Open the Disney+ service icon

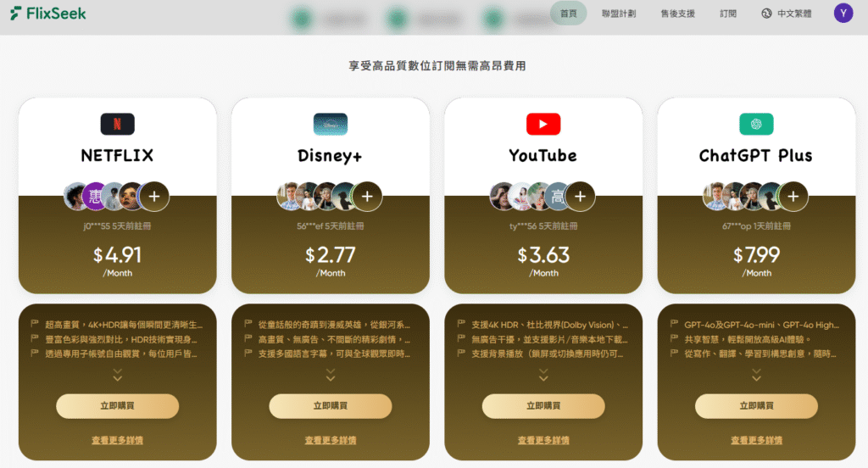331,124
